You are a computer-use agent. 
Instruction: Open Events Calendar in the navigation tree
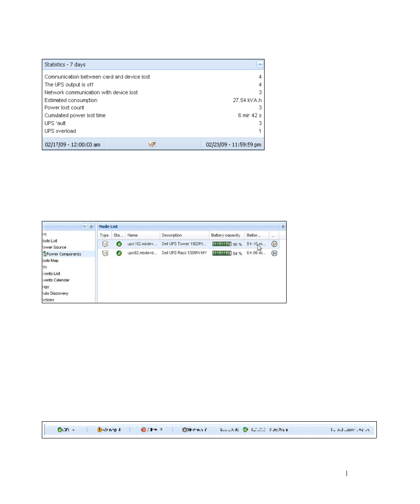pyautogui.click(x=56, y=280)
